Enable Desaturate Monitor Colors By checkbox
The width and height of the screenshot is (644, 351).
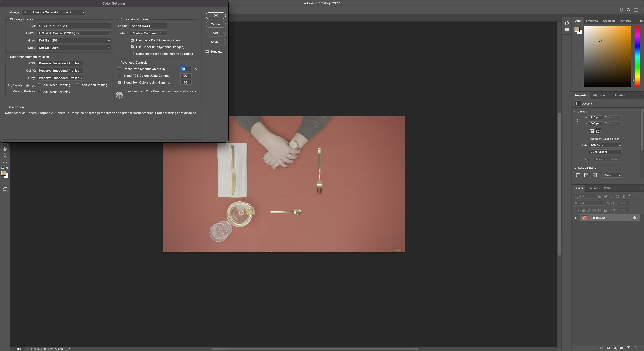119,69
